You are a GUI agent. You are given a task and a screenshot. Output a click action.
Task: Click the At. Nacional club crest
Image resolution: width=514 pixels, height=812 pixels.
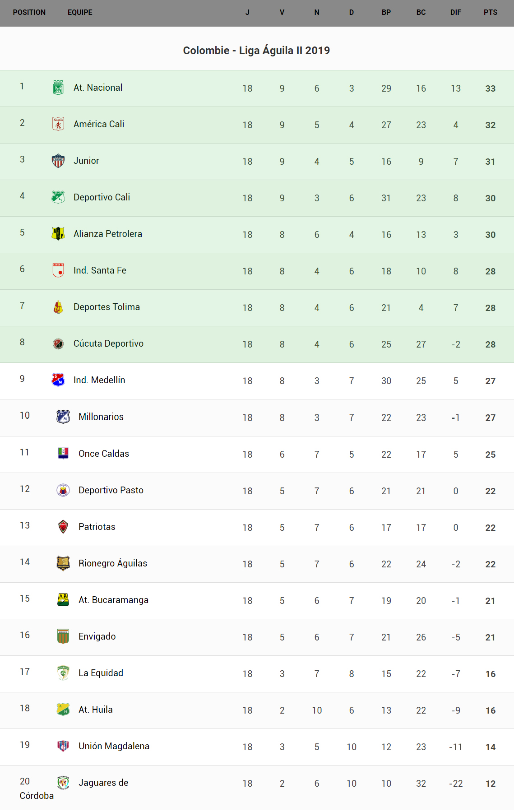(x=58, y=88)
